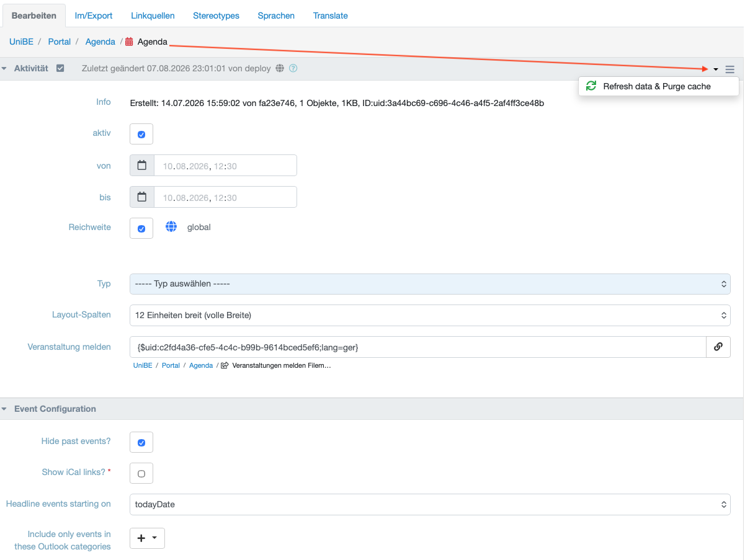745x560 pixels.
Task: Click the redirect icon before Veranstaltungen melden
Action: tap(225, 366)
